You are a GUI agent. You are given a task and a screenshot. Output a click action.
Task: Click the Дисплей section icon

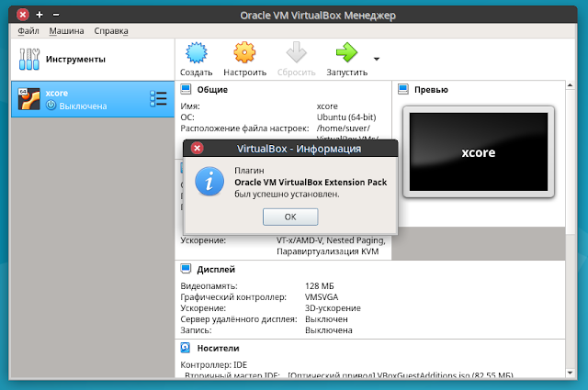(x=186, y=269)
